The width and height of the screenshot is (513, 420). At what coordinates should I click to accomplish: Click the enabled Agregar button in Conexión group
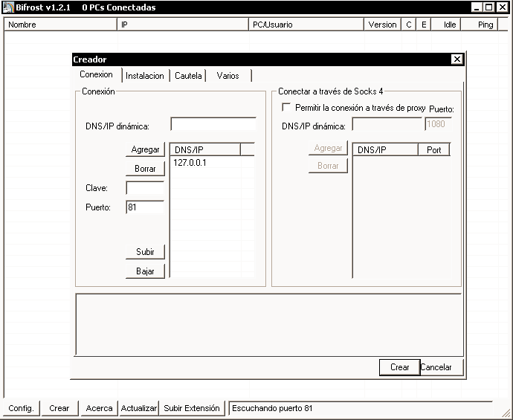tap(145, 149)
